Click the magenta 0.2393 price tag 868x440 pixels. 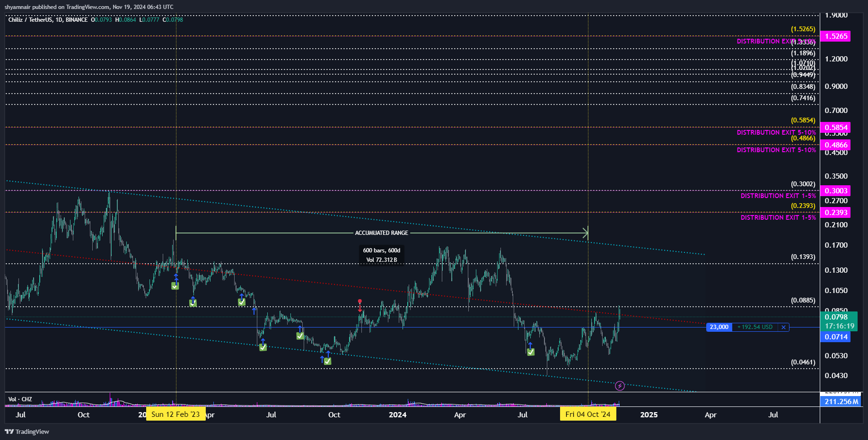tap(836, 213)
